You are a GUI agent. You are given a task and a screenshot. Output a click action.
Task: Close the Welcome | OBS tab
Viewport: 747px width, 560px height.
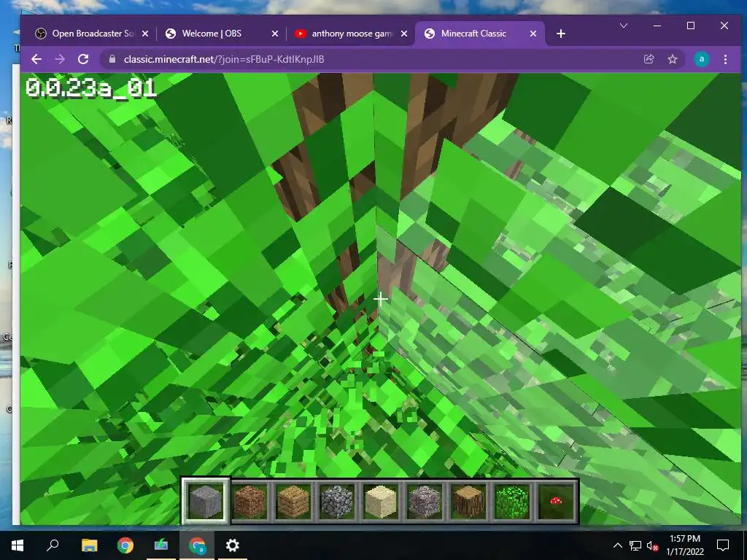point(275,34)
